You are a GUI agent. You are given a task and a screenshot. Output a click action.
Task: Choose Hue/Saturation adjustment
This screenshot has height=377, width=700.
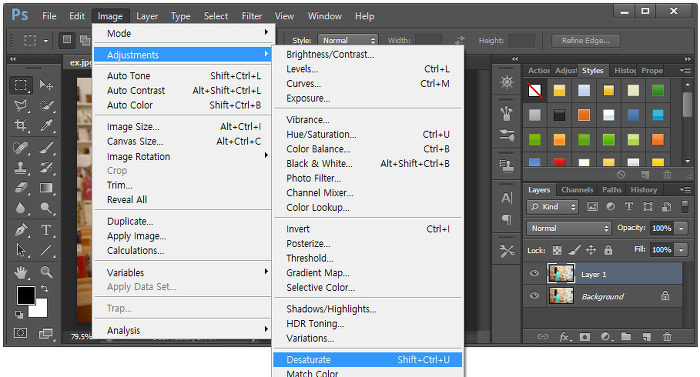click(368, 134)
